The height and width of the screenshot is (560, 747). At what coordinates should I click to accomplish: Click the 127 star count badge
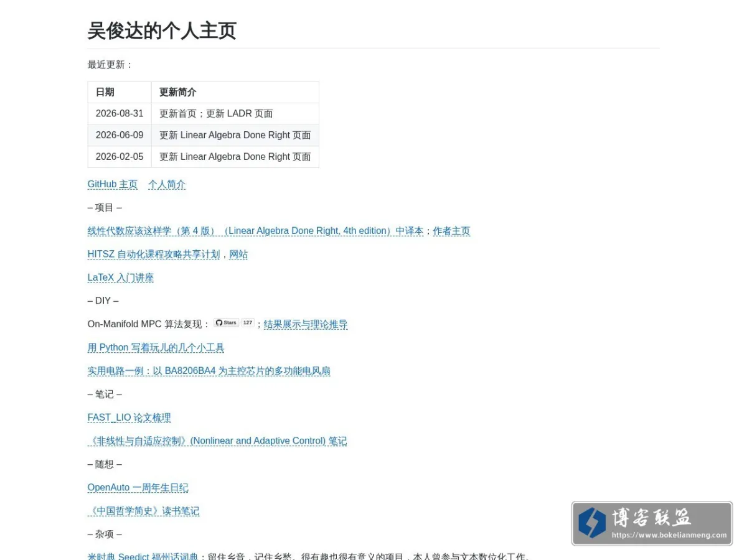tap(248, 323)
